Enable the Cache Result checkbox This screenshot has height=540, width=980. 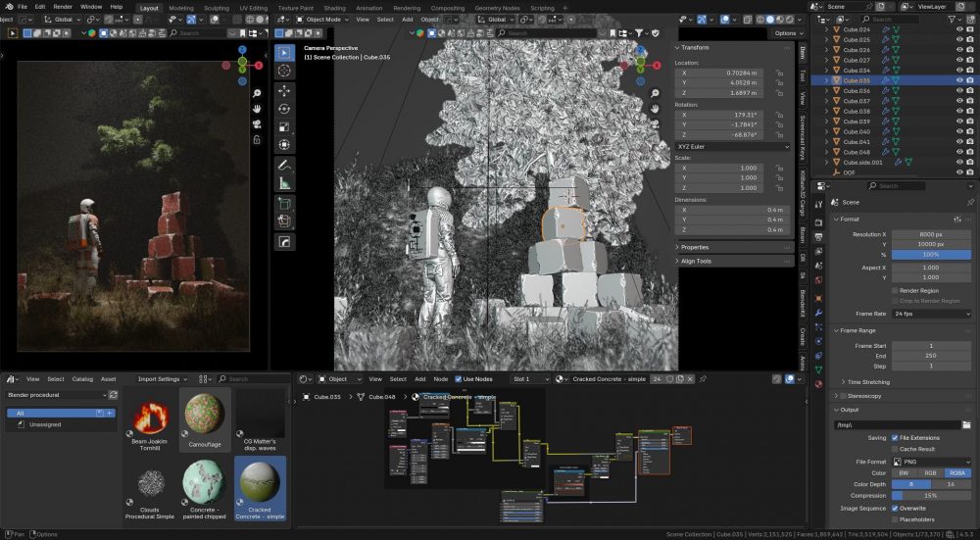tap(895, 449)
